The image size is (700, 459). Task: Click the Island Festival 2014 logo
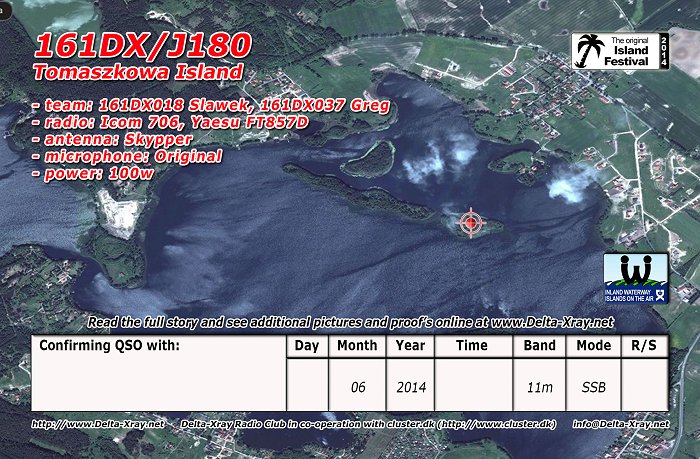click(x=621, y=51)
